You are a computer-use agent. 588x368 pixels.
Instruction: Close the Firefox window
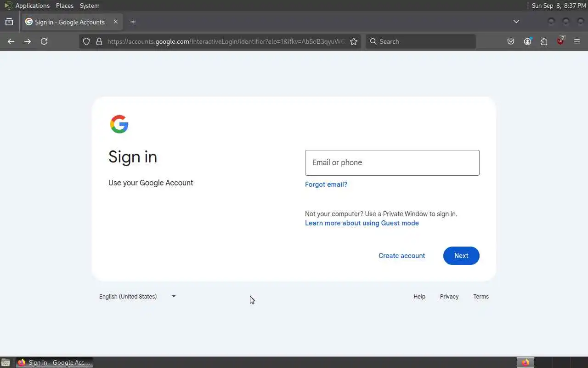(581, 22)
